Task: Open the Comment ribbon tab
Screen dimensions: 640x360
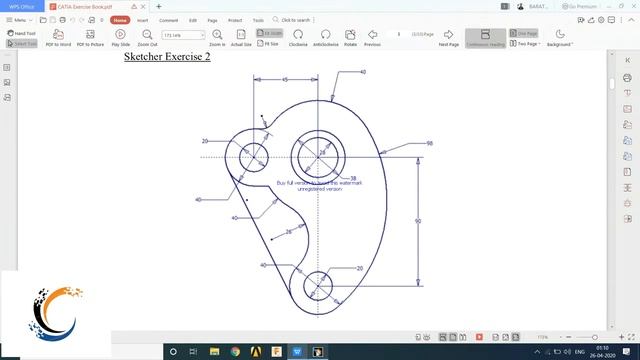Action: coord(169,20)
